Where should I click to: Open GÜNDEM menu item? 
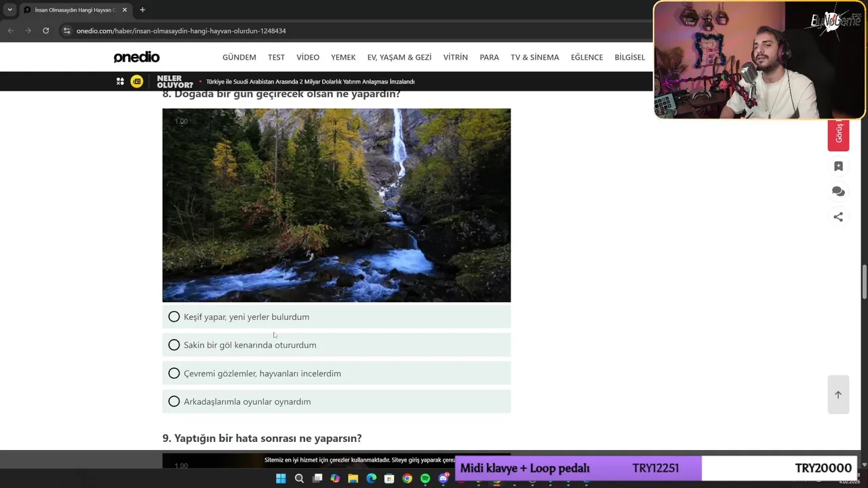click(239, 57)
